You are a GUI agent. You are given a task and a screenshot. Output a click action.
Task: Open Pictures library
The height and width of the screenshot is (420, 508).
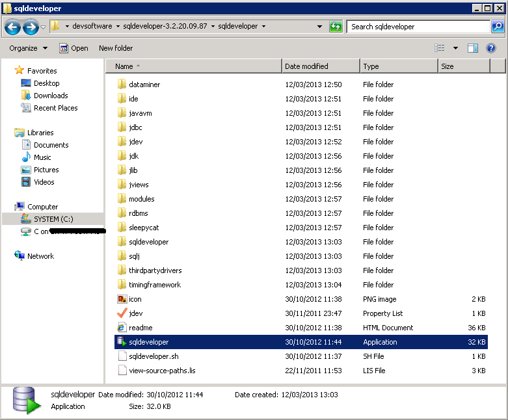click(46, 170)
